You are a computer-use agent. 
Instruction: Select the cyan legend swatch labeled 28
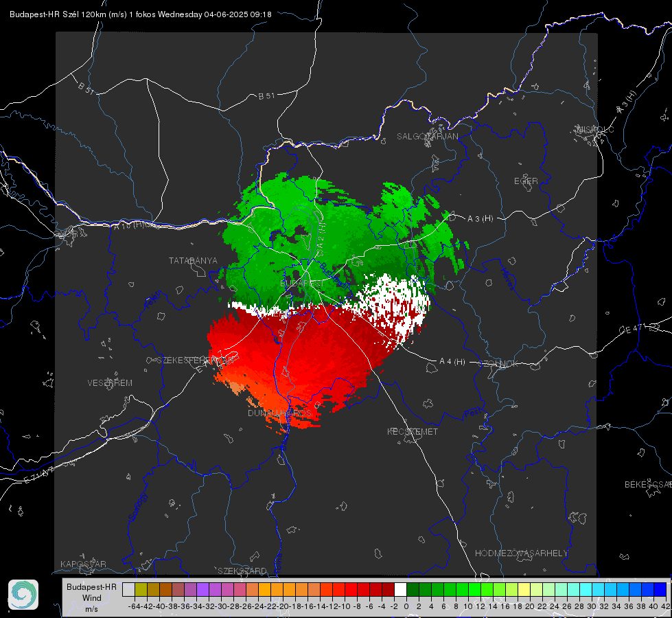[x=586, y=589]
